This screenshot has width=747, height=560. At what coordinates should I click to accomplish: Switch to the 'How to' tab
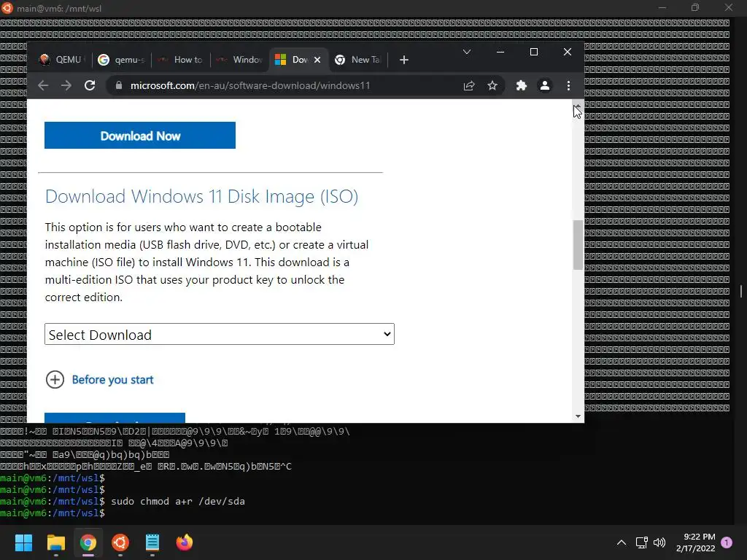click(x=180, y=60)
